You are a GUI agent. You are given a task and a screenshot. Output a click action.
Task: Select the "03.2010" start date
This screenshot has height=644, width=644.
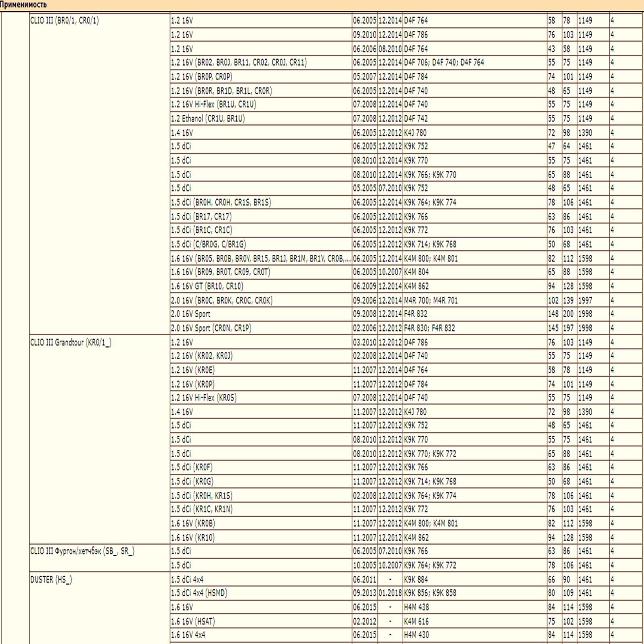365,343
